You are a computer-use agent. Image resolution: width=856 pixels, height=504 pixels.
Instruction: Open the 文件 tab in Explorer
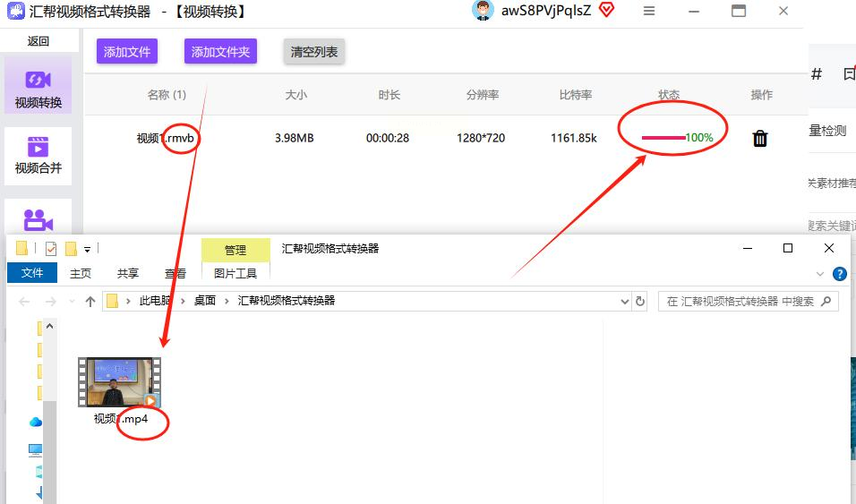pos(32,272)
